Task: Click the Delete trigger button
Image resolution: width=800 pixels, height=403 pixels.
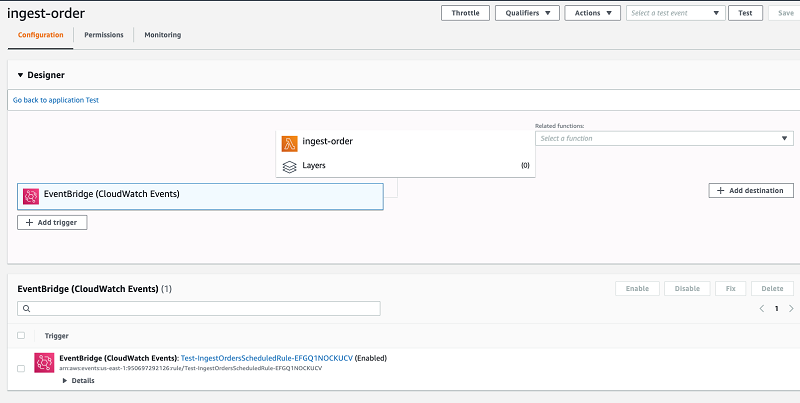Action: [x=772, y=288]
